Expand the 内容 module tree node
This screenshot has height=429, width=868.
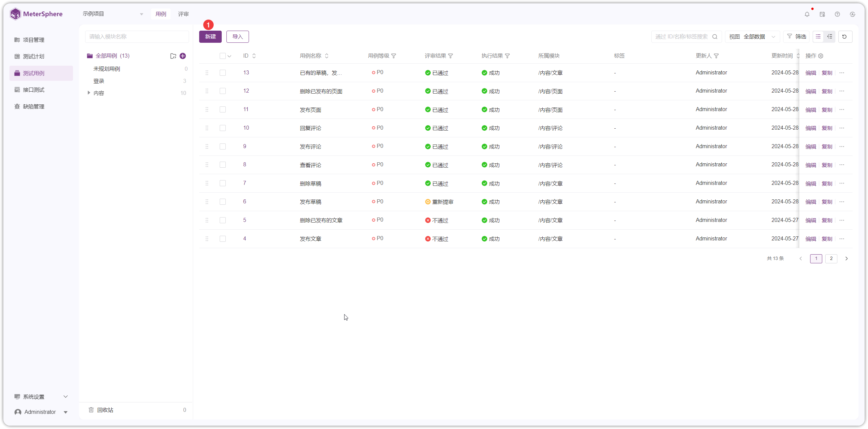coord(89,93)
